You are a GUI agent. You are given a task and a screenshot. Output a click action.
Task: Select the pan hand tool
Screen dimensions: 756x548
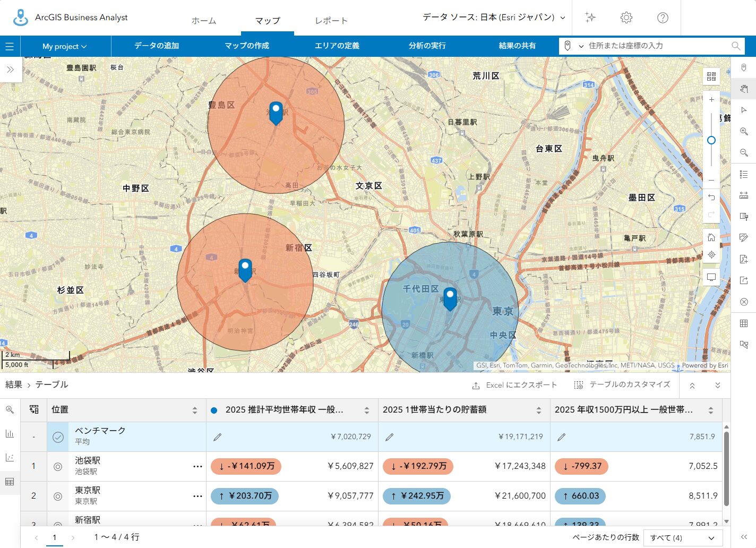pos(744,89)
